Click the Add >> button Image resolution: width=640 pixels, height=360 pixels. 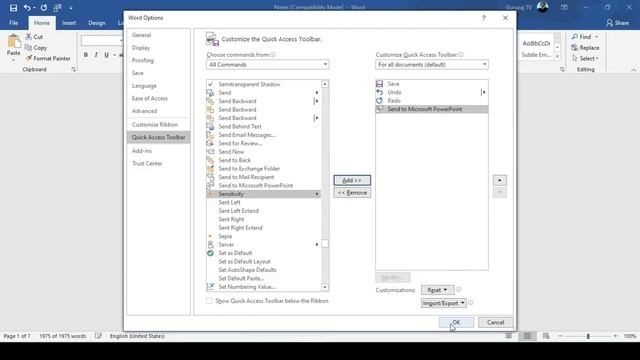pos(352,180)
